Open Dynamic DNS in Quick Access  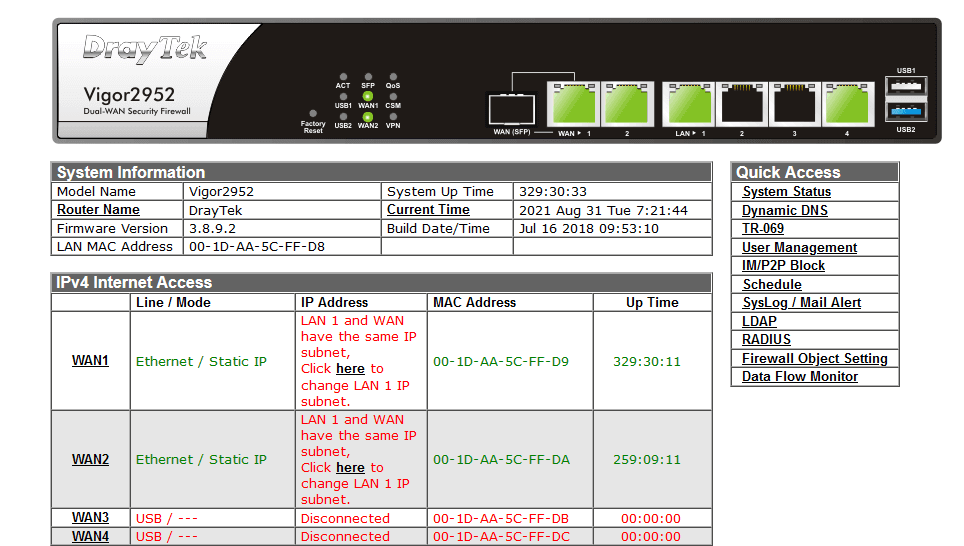784,210
